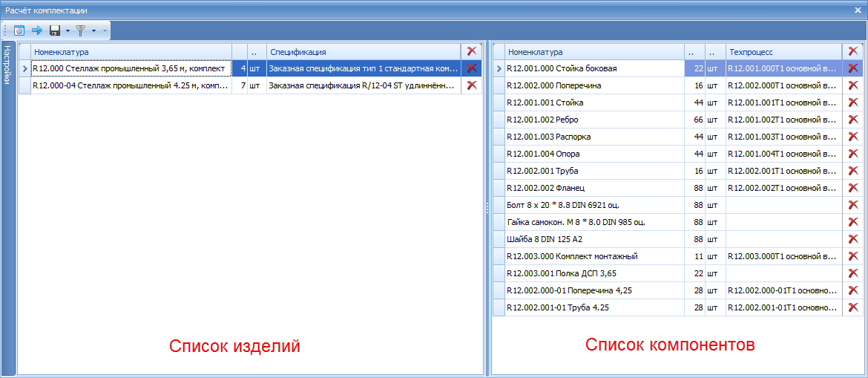Click the blue arrow calculate icon

click(x=37, y=30)
